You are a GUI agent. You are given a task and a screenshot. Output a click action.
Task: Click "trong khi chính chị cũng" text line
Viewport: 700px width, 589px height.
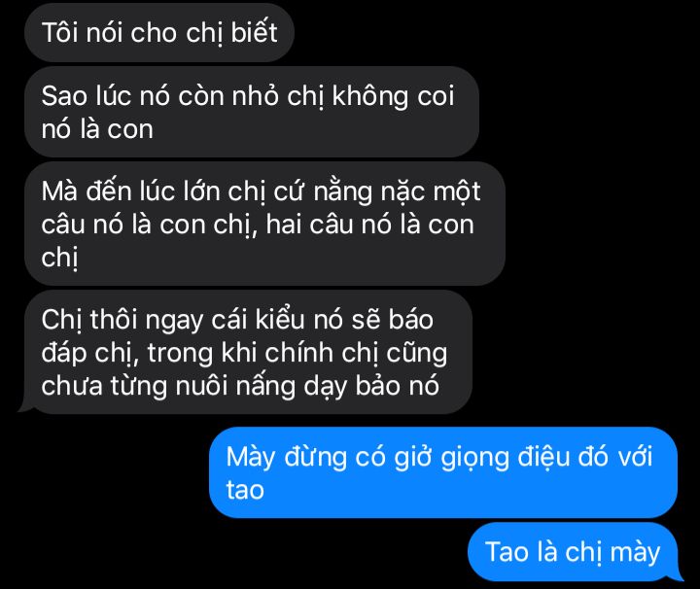coord(297,354)
